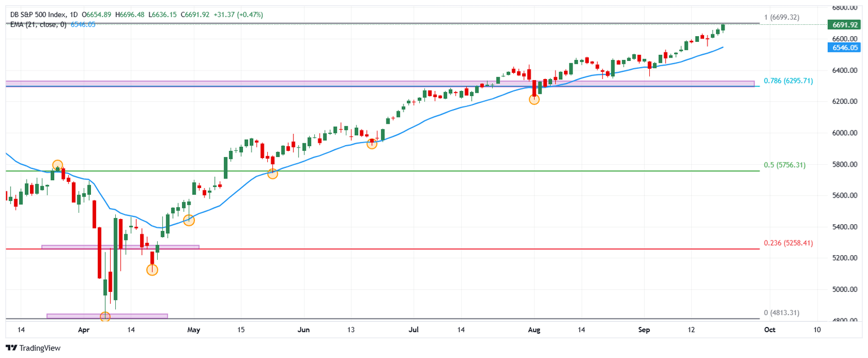
Task: Click the Apr label on the time axis
Action: click(x=84, y=329)
